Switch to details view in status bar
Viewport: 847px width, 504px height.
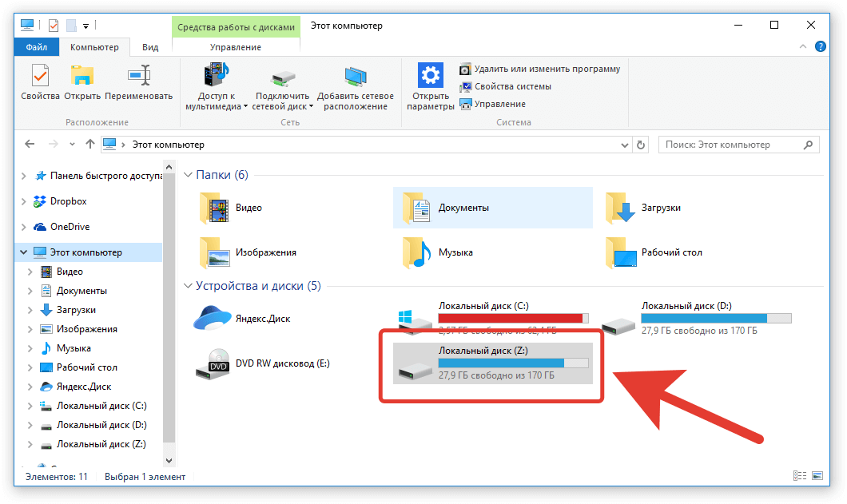[x=800, y=476]
